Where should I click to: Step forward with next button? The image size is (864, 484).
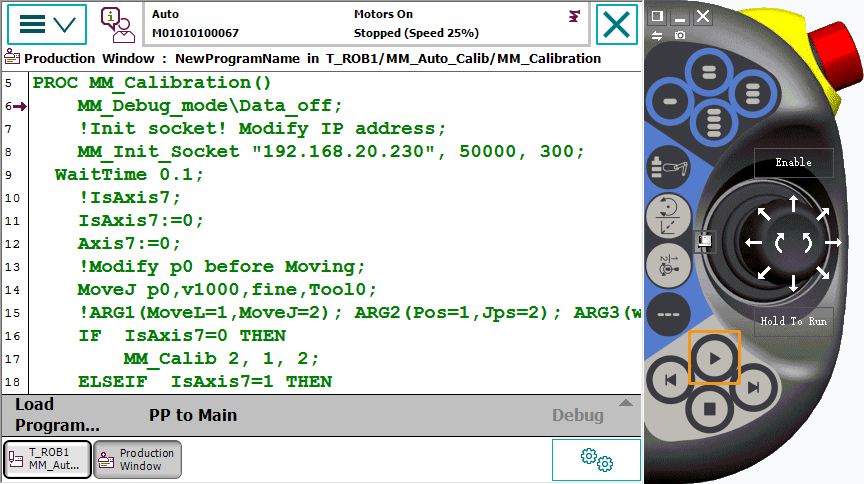754,387
